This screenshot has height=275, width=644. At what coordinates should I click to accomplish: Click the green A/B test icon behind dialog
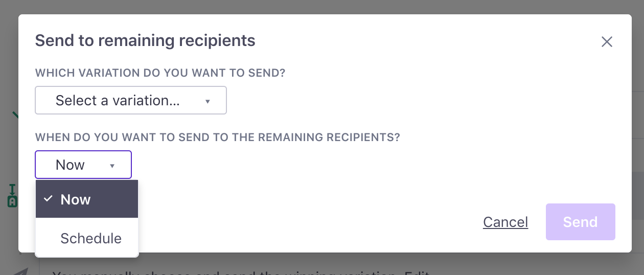12,196
